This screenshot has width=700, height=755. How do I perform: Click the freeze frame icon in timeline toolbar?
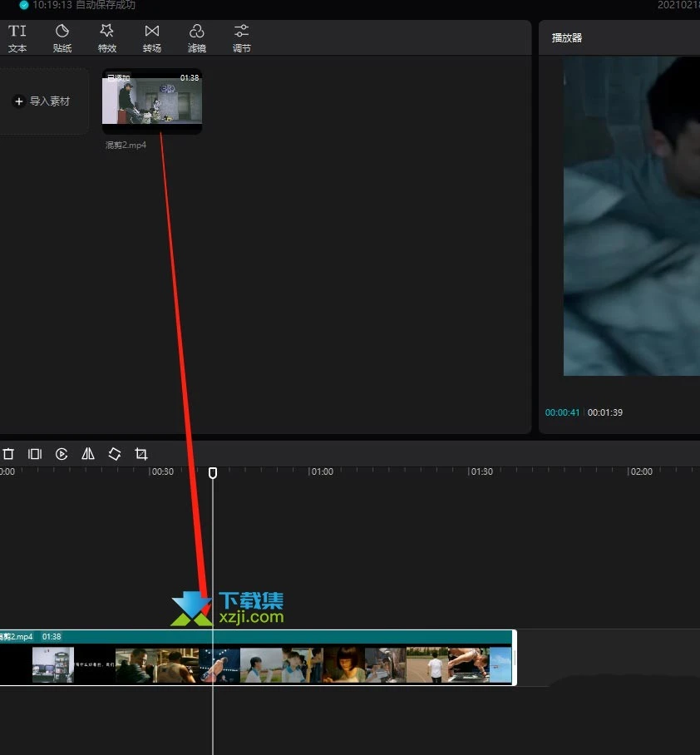click(35, 454)
